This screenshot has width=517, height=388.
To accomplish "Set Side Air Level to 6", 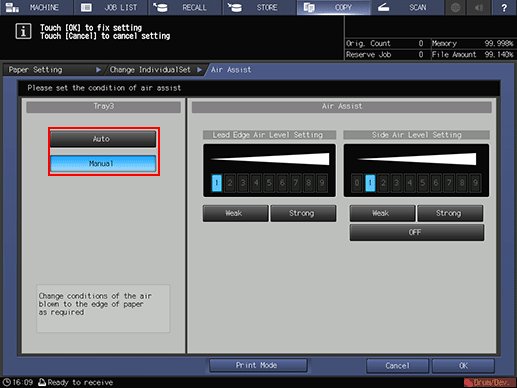I will [436, 183].
